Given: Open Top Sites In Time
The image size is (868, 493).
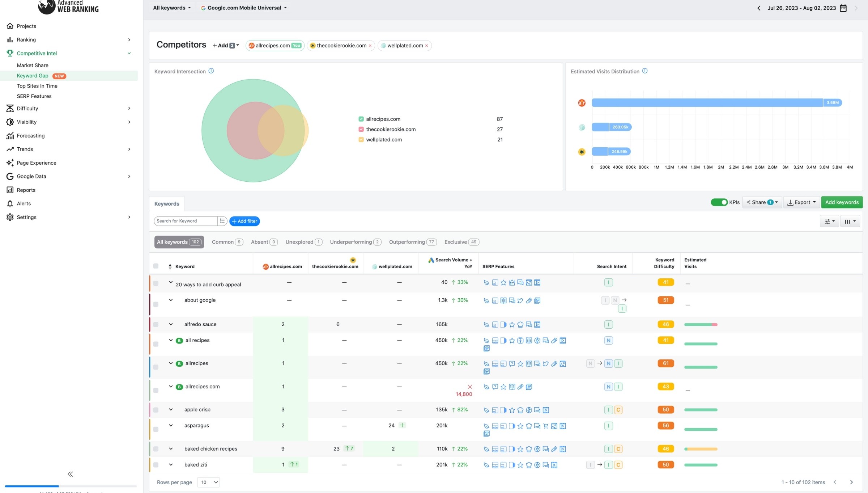Looking at the screenshot, I should 37,86.
